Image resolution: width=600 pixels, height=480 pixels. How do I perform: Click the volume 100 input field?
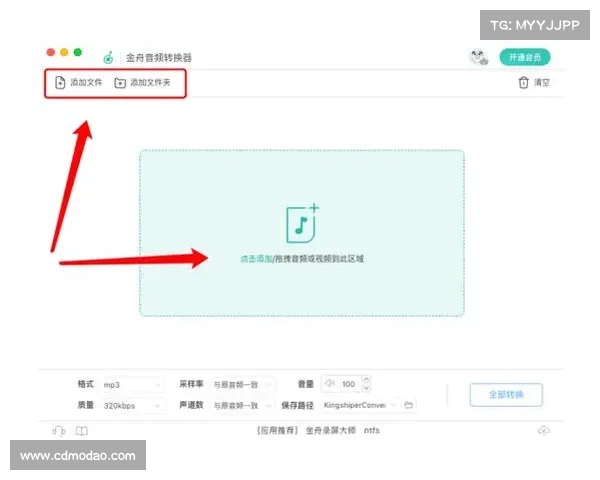[x=349, y=384]
